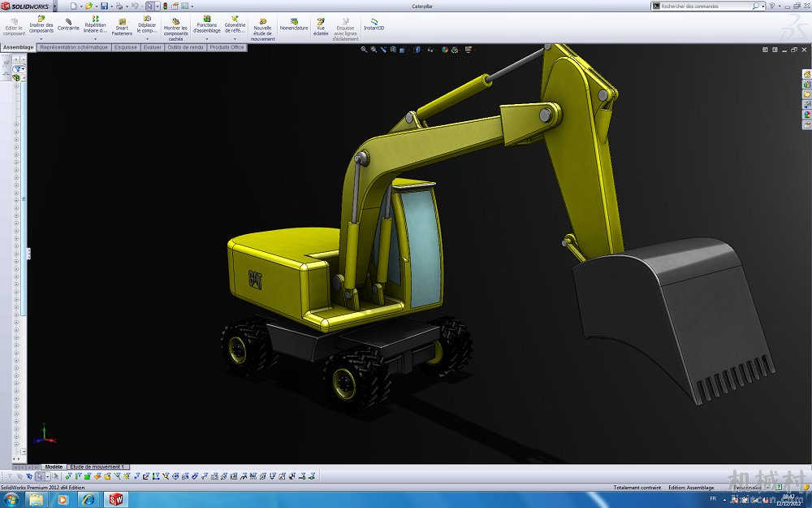Open Windows Media Player from the taskbar
The width and height of the screenshot is (812, 508).
pos(63,500)
